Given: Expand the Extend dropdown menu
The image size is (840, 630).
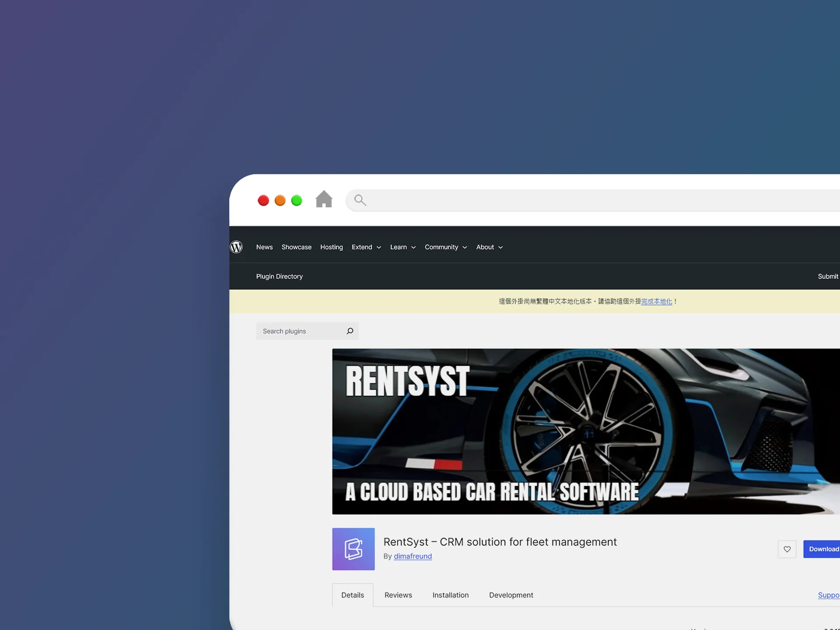Looking at the screenshot, I should coord(367,247).
